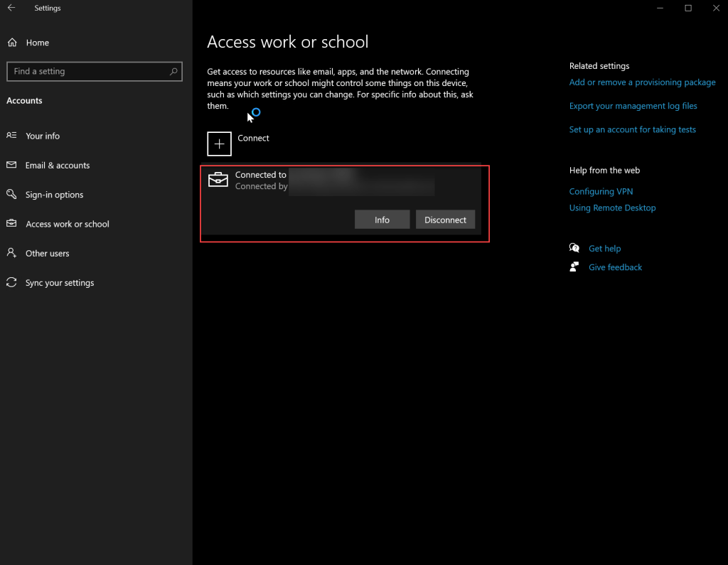Open the Give feedback link

coord(615,267)
